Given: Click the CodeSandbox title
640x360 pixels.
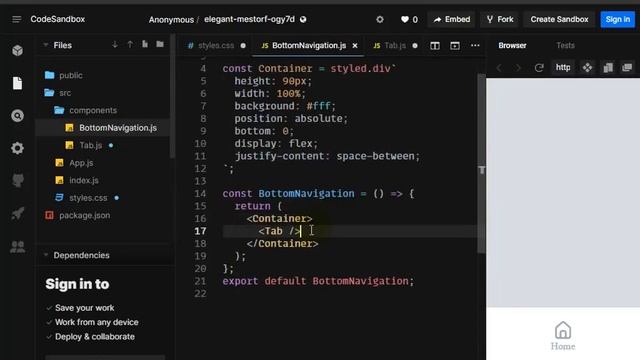Looking at the screenshot, I should [58, 19].
